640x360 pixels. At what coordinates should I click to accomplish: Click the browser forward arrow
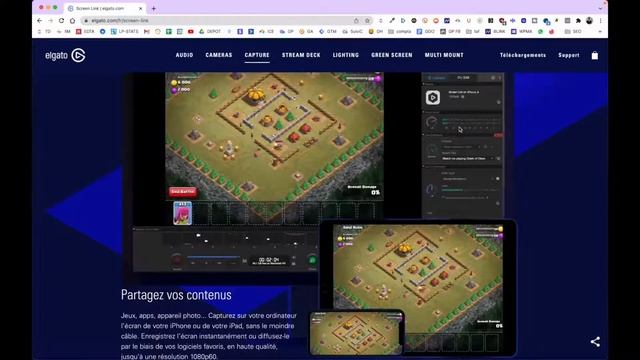tap(51, 20)
